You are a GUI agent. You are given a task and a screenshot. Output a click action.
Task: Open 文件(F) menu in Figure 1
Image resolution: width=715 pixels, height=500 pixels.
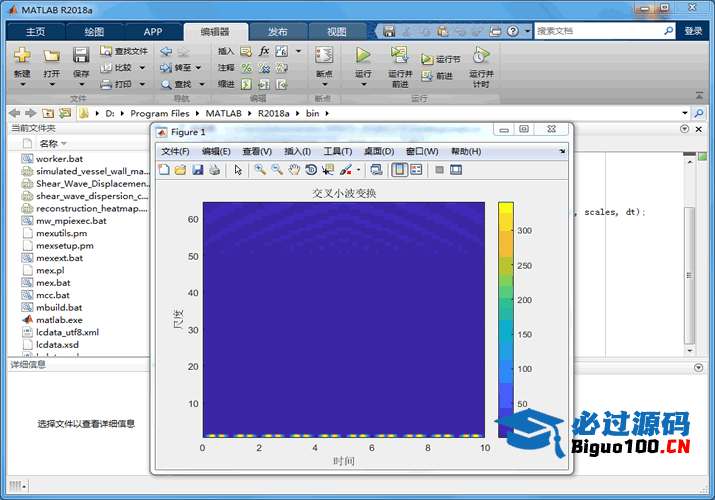[x=175, y=151]
